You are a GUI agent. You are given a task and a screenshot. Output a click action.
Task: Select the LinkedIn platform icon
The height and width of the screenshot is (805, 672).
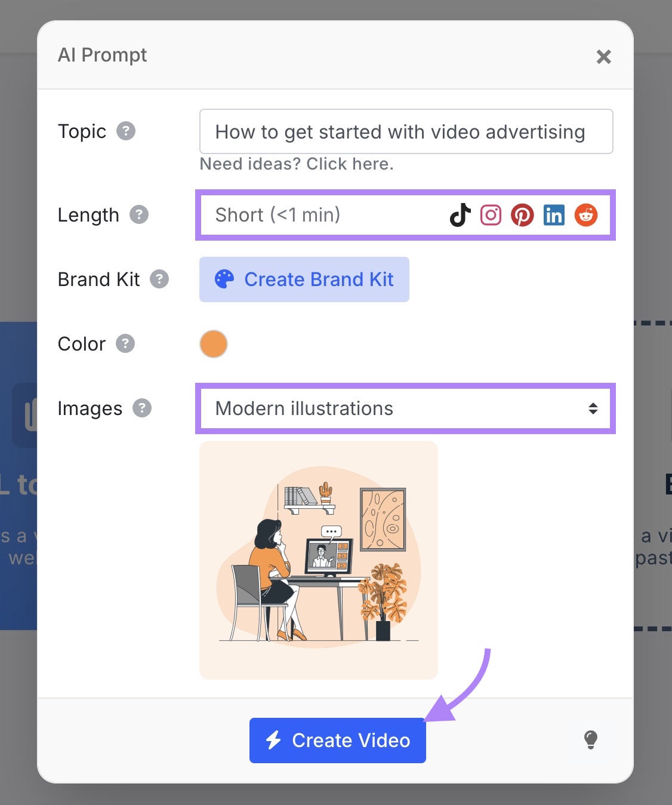click(554, 215)
